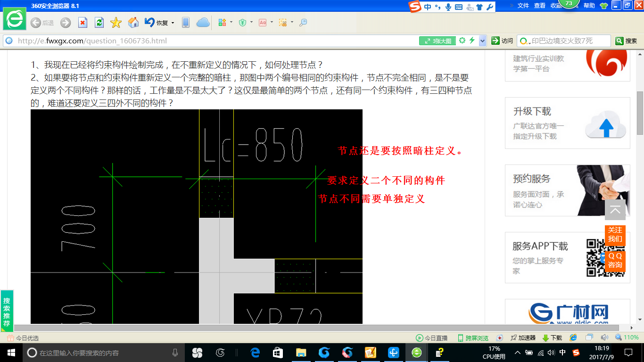The width and height of the screenshot is (644, 362).
Task: Refresh the page with the green arrows icon
Action: click(99, 23)
